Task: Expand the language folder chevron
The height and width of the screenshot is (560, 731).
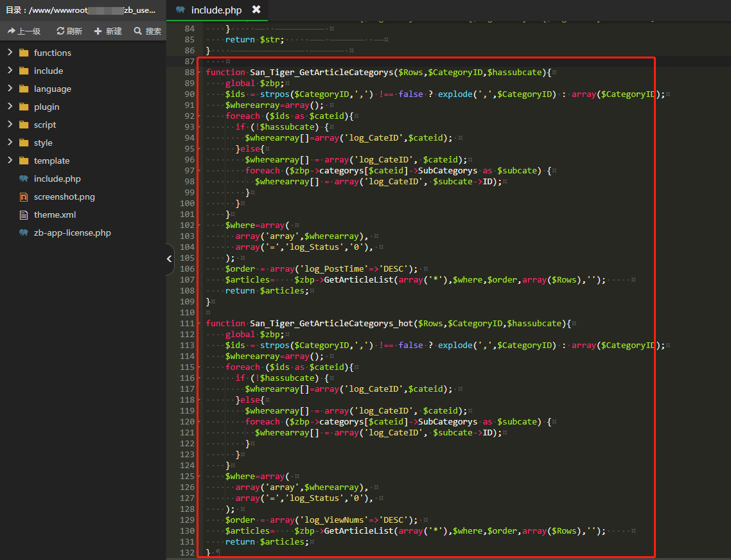Action: pyautogui.click(x=10, y=88)
